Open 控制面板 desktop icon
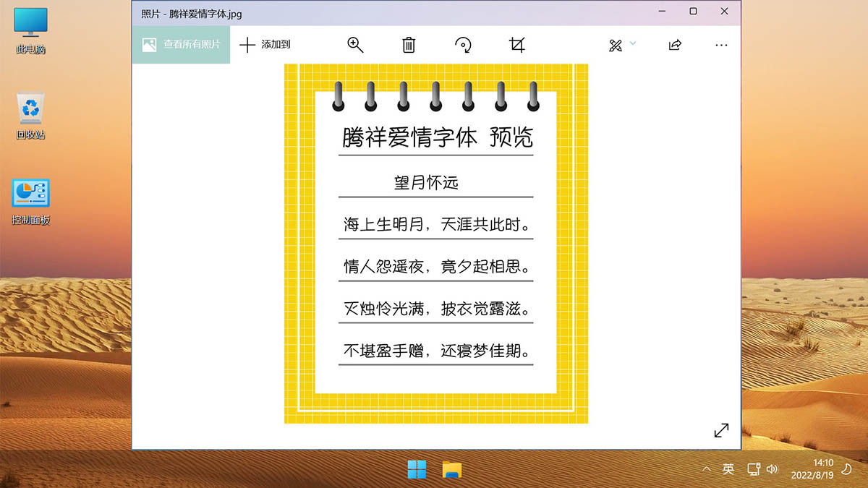 coord(30,202)
